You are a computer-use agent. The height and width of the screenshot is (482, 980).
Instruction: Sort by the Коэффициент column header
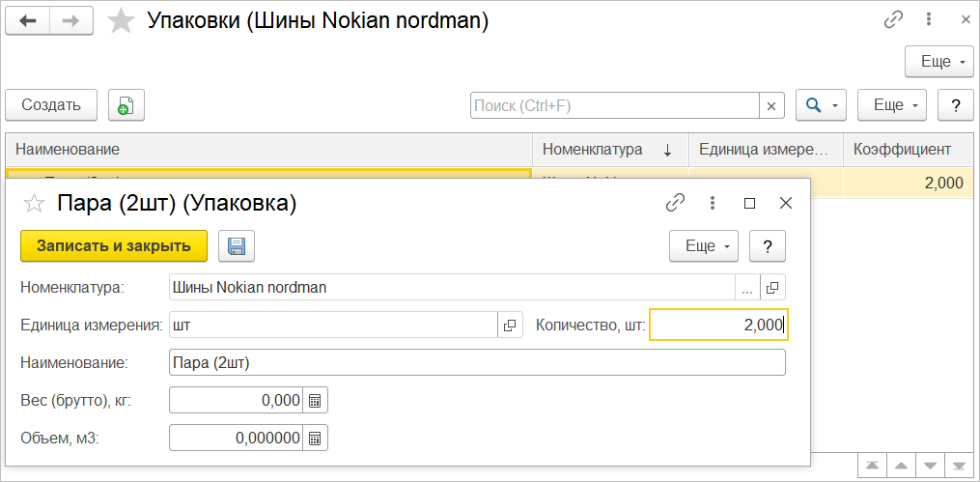(x=903, y=150)
